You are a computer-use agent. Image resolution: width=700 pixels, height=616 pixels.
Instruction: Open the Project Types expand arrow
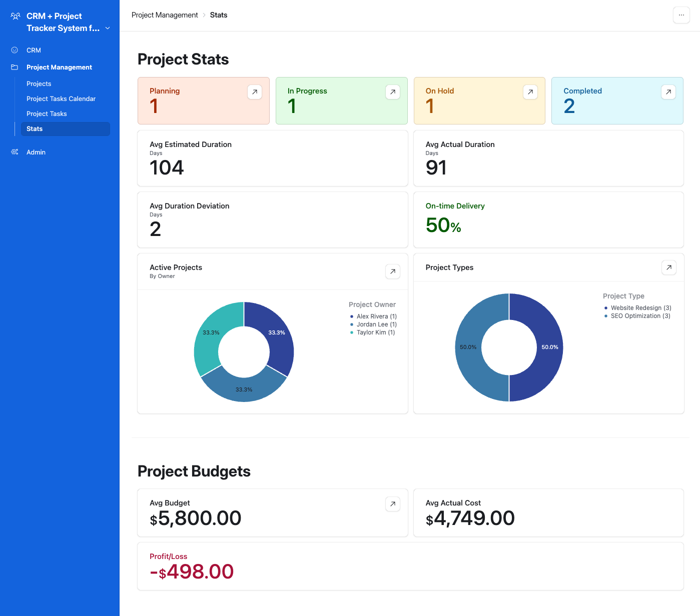pos(668,267)
